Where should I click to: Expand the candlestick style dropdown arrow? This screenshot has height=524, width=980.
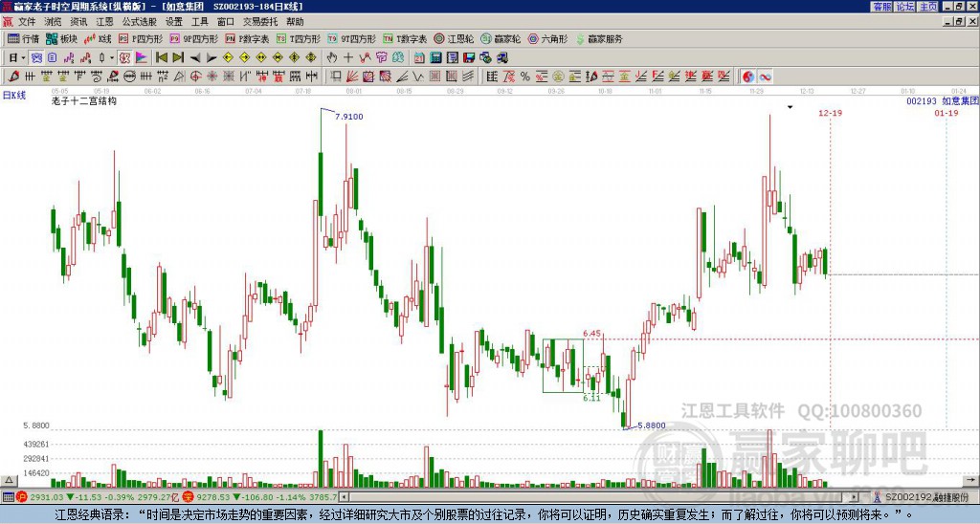point(112,57)
